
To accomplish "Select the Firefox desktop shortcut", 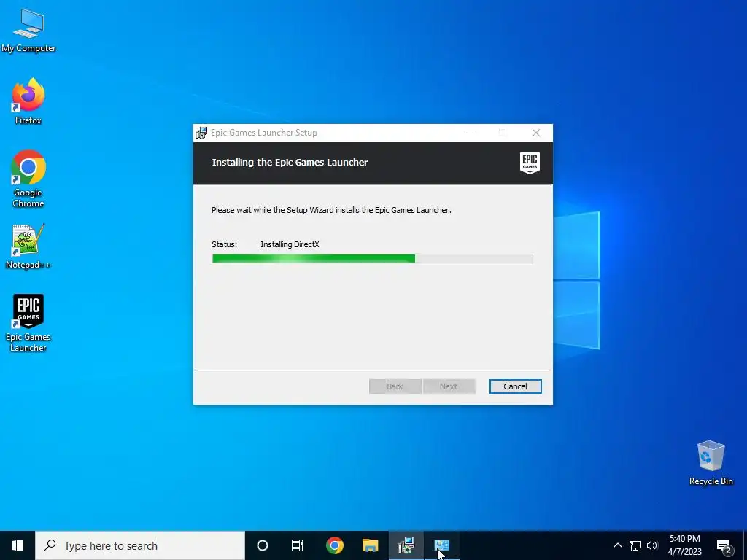I will click(28, 101).
